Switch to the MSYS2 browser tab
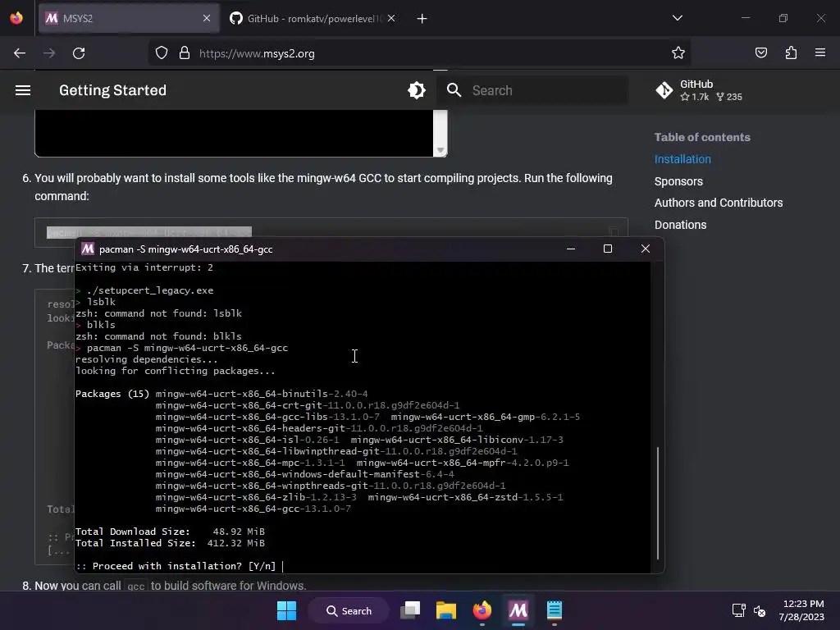Screen dimensions: 840x630 129,18
